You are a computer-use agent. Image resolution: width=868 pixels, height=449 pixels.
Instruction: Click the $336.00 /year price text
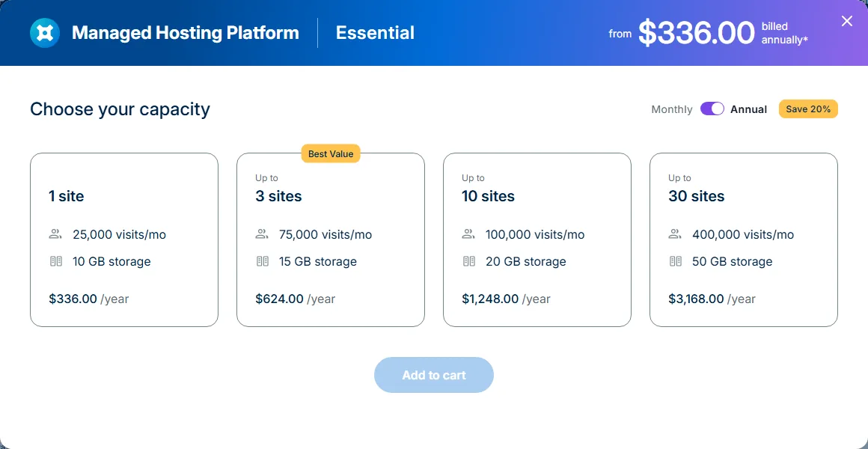88,299
